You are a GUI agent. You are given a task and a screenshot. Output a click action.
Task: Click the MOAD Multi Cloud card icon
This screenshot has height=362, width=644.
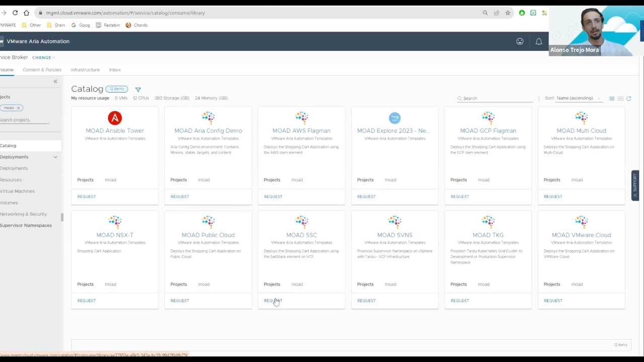click(581, 118)
